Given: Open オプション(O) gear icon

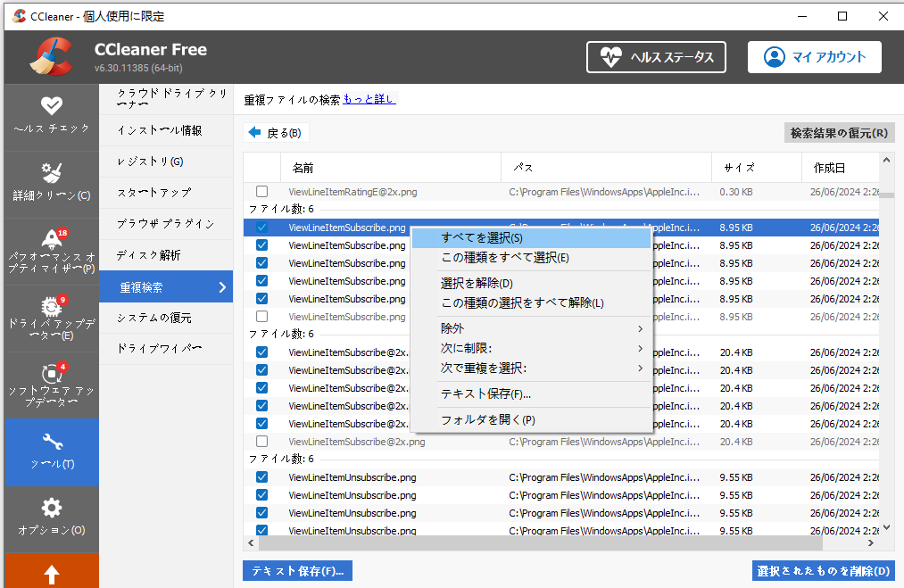Looking at the screenshot, I should 51,508.
